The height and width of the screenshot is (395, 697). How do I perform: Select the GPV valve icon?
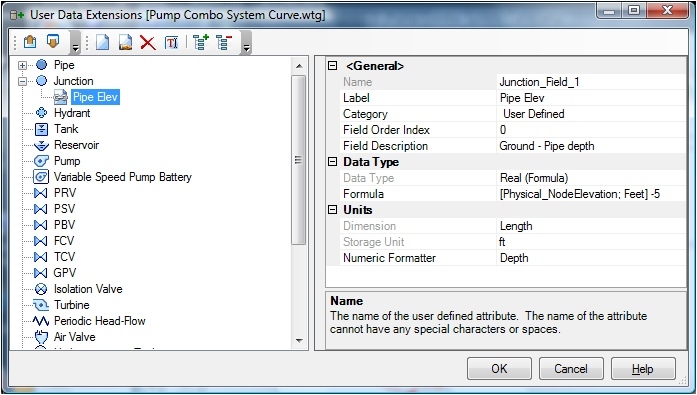(41, 273)
